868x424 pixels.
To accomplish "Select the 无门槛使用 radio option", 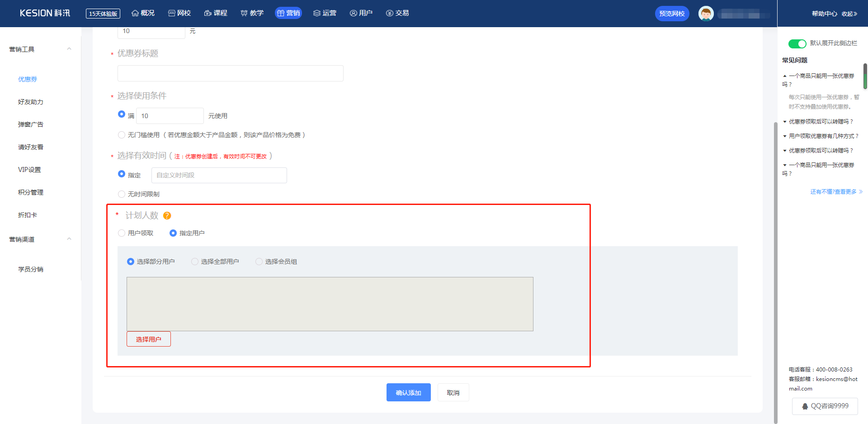I will 122,135.
